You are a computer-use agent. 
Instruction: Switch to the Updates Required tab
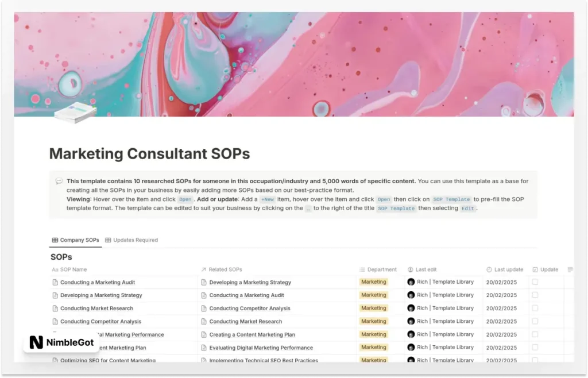[131, 240]
